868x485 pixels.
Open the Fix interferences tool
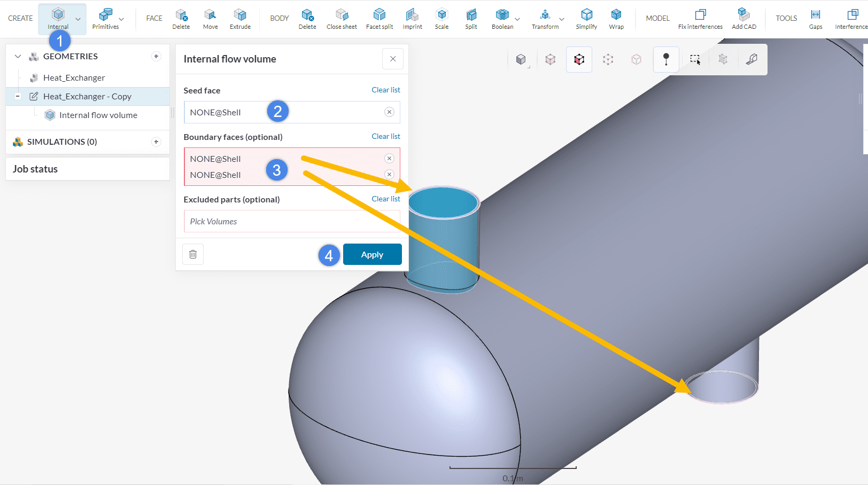(700, 19)
